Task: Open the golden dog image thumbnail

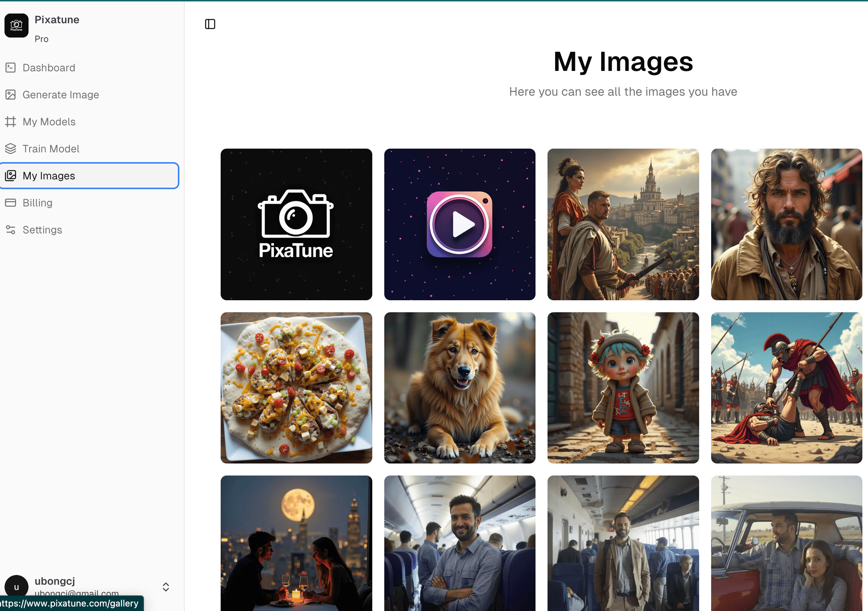Action: coord(459,388)
